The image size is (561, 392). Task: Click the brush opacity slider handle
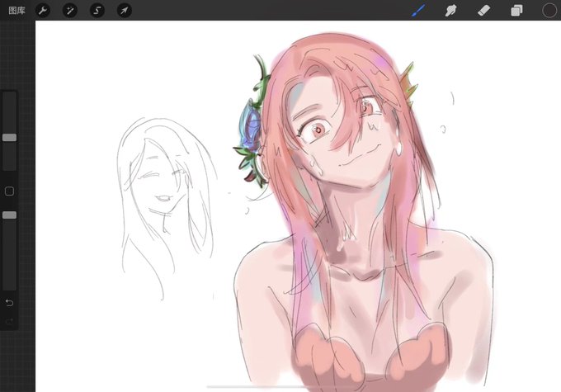tap(9, 215)
